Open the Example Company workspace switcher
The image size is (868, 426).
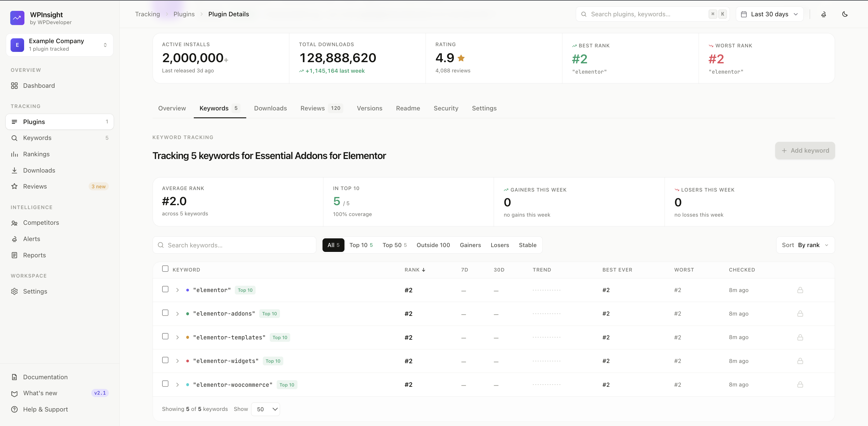pos(60,45)
